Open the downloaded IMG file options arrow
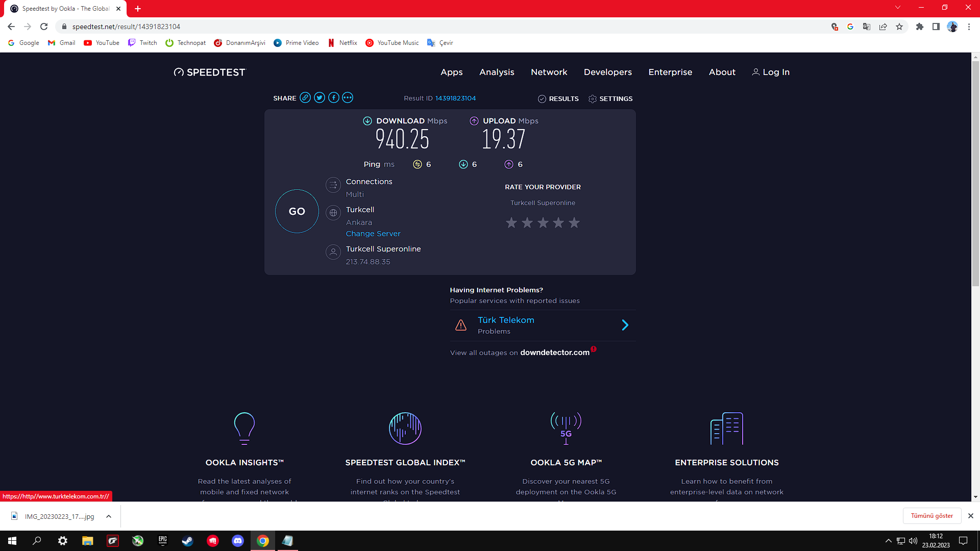Image resolution: width=980 pixels, height=551 pixels. coord(109,516)
